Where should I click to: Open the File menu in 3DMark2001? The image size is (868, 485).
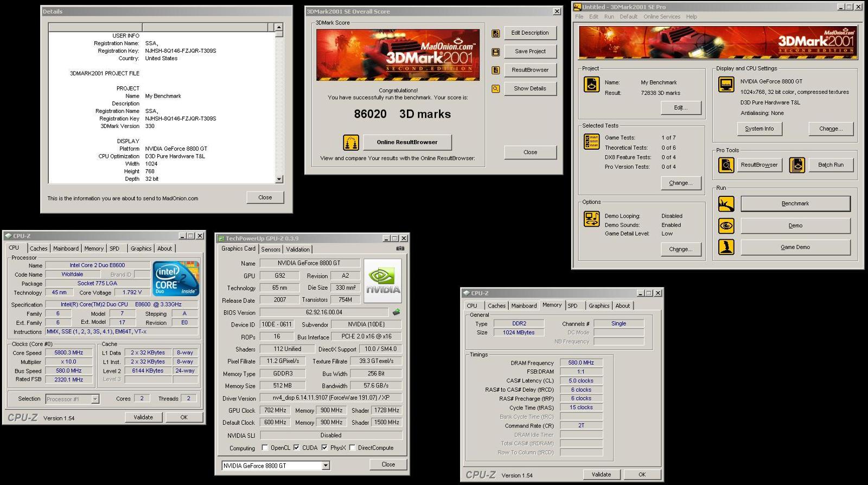click(x=579, y=17)
